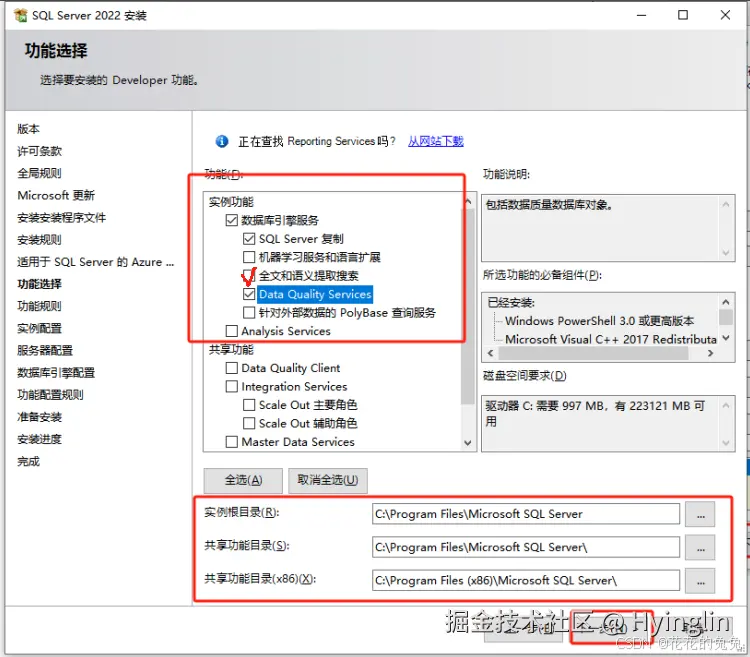The image size is (750, 657).
Task: Select the 版本 step in sidebar
Action: [29, 129]
